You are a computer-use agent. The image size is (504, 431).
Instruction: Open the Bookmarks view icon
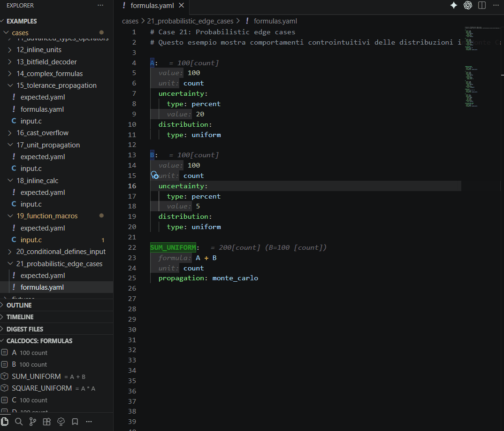75,421
